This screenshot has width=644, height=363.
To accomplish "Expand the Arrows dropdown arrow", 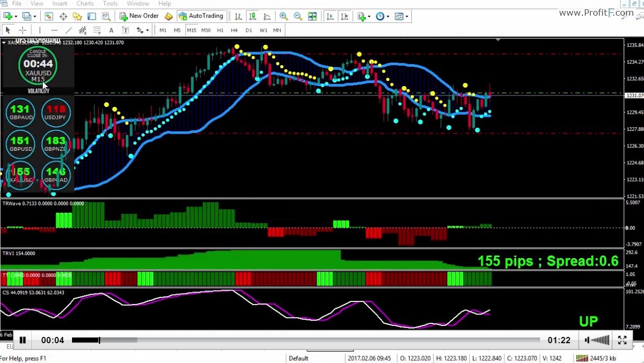I will 147,30.
